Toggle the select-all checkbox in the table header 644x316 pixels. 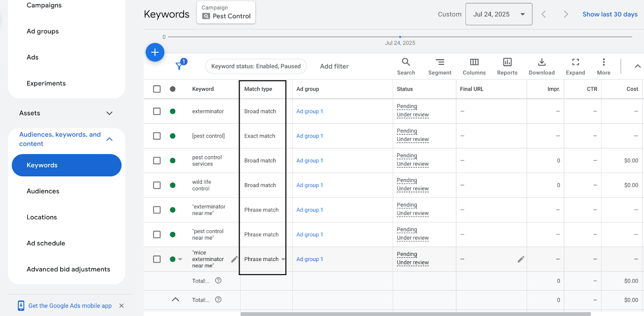[157, 89]
